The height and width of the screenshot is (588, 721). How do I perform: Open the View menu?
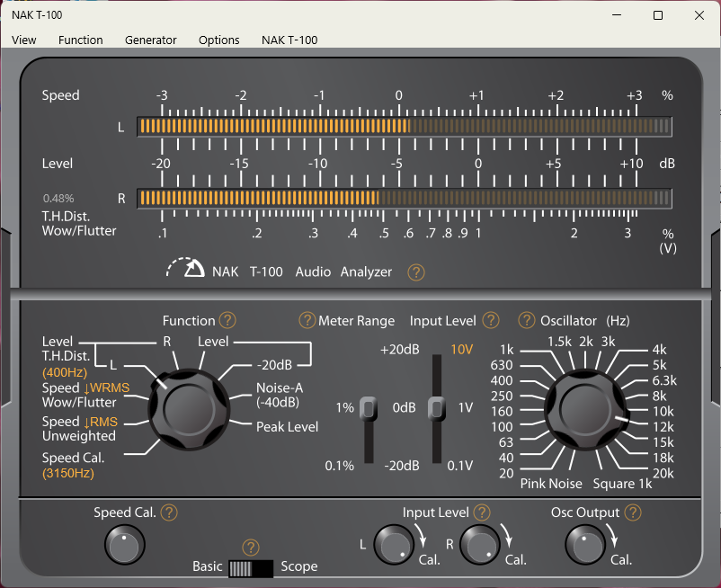click(24, 40)
